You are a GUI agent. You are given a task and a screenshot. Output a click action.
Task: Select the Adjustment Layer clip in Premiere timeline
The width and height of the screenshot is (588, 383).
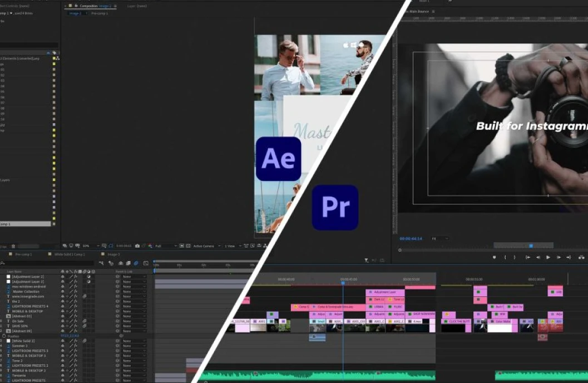[x=385, y=292]
